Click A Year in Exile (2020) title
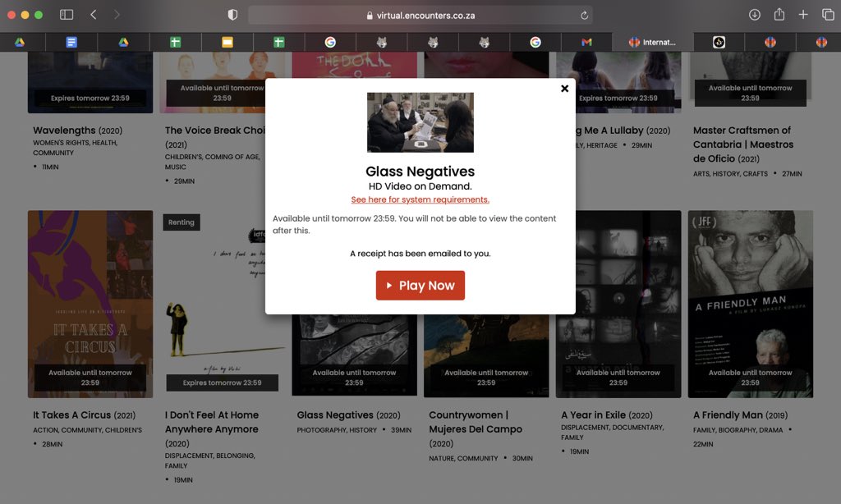 (x=607, y=415)
